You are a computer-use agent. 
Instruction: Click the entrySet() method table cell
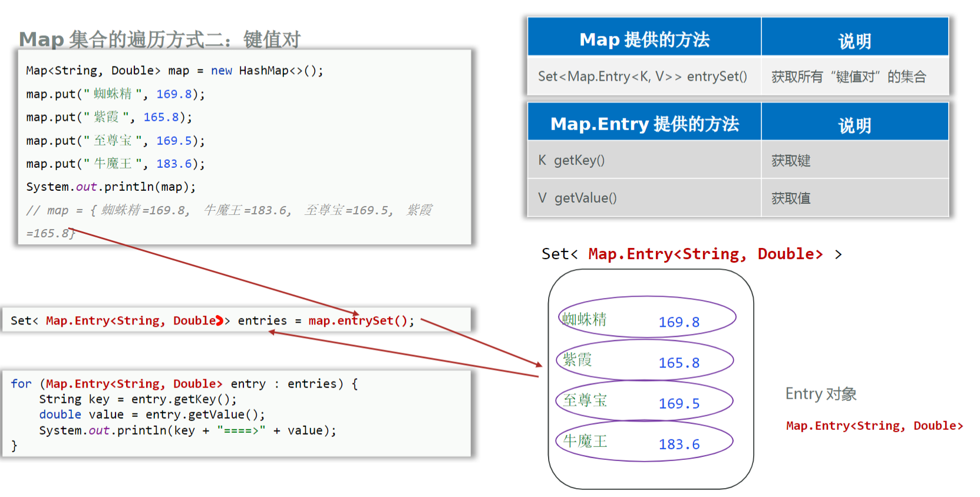pos(642,77)
